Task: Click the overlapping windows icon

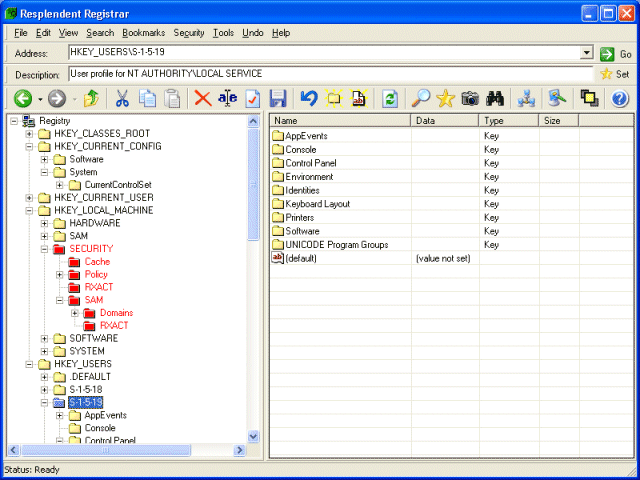Action: click(589, 98)
